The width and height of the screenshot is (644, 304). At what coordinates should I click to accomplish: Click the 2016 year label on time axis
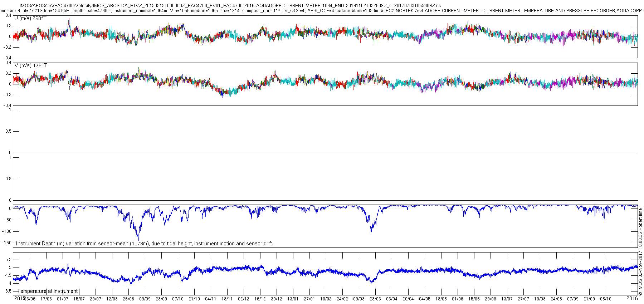[x=632, y=298]
